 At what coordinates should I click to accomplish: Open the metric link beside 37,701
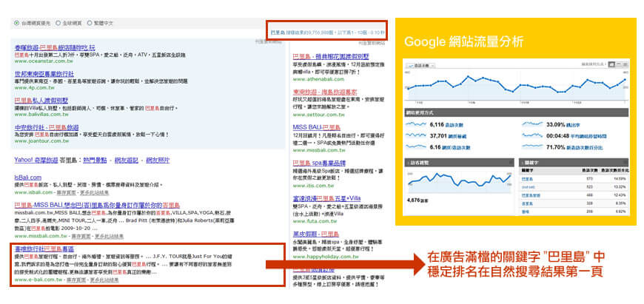[x=458, y=136]
